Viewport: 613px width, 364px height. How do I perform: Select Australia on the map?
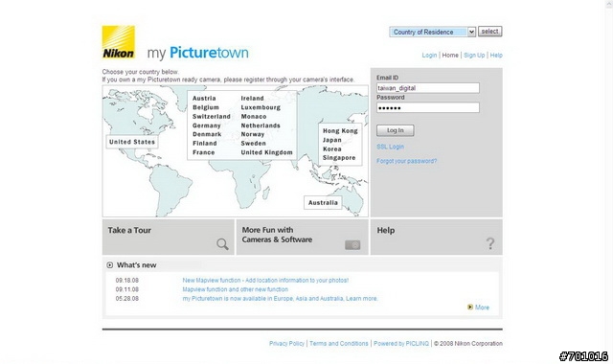click(323, 202)
